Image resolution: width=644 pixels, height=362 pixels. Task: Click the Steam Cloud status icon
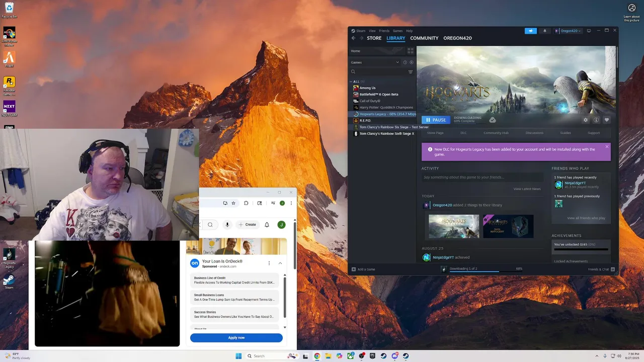coord(493,120)
